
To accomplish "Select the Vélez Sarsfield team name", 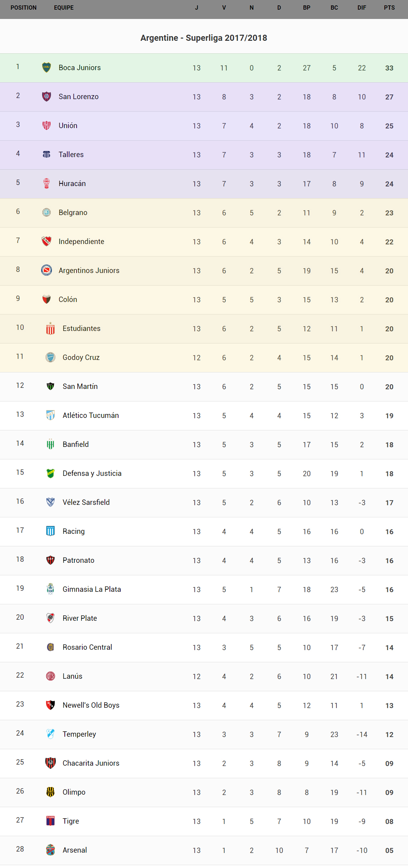I will click(x=86, y=502).
